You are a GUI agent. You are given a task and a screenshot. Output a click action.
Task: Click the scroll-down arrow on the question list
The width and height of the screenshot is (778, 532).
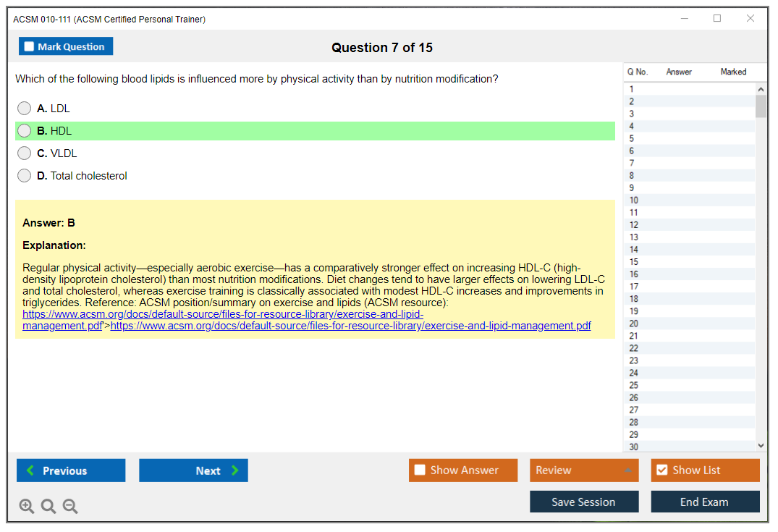pos(761,445)
